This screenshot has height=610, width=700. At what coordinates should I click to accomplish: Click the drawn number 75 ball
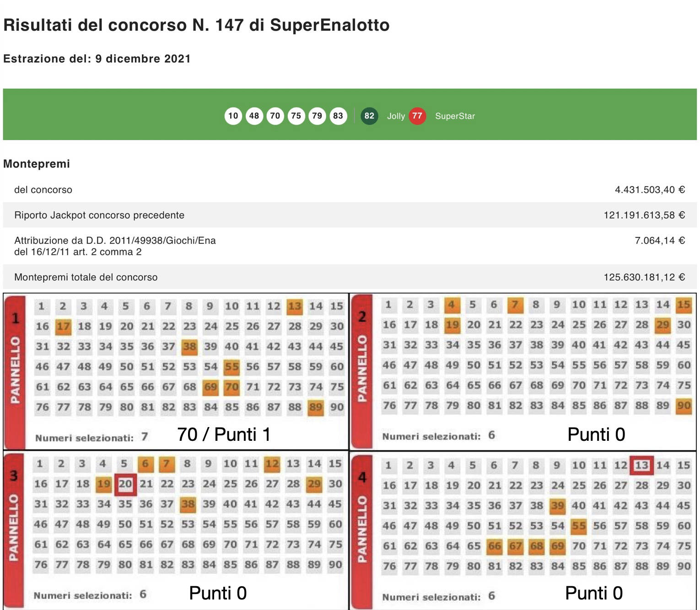[296, 116]
